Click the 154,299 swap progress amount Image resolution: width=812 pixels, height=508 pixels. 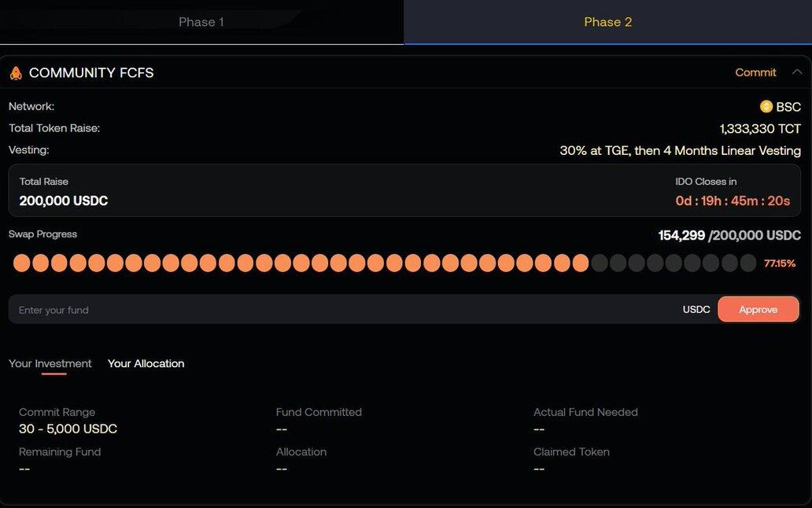tap(681, 235)
